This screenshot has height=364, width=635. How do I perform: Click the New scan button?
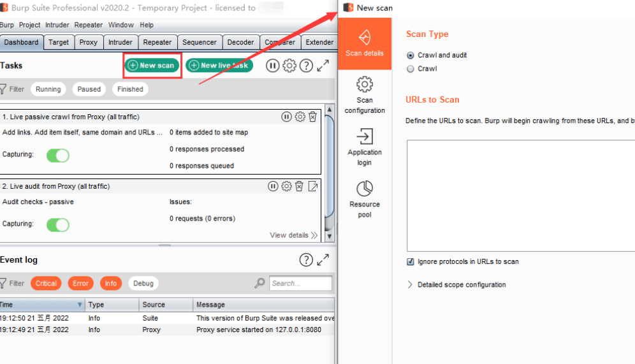(x=152, y=65)
